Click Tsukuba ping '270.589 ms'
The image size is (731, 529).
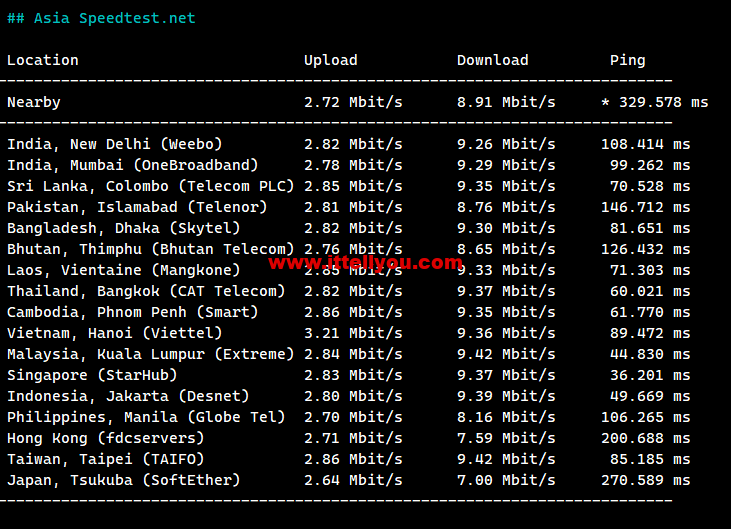(646, 480)
